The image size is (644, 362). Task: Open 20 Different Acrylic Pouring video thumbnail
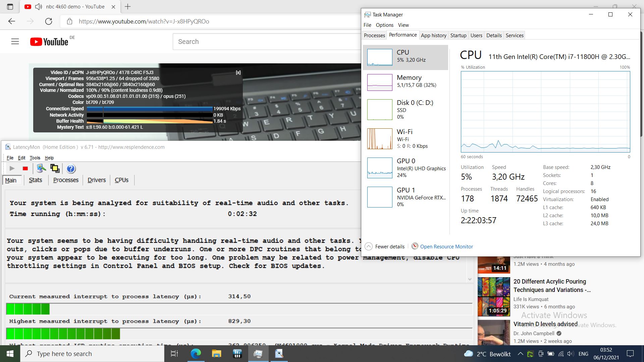(494, 297)
